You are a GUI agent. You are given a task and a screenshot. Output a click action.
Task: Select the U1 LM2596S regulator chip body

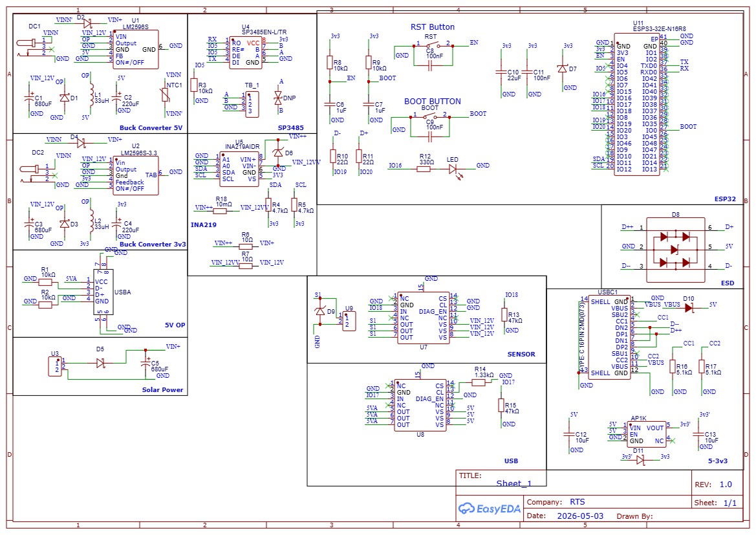(x=135, y=49)
